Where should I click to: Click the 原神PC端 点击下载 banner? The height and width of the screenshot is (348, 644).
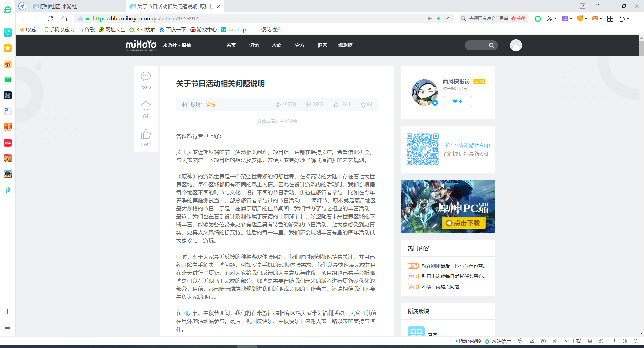tap(448, 206)
